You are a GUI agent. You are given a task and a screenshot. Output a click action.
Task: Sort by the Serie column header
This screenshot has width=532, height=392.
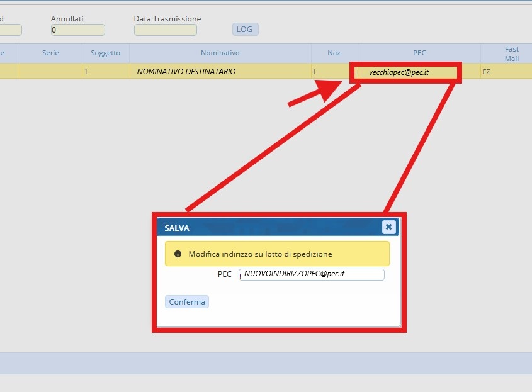[x=50, y=53]
